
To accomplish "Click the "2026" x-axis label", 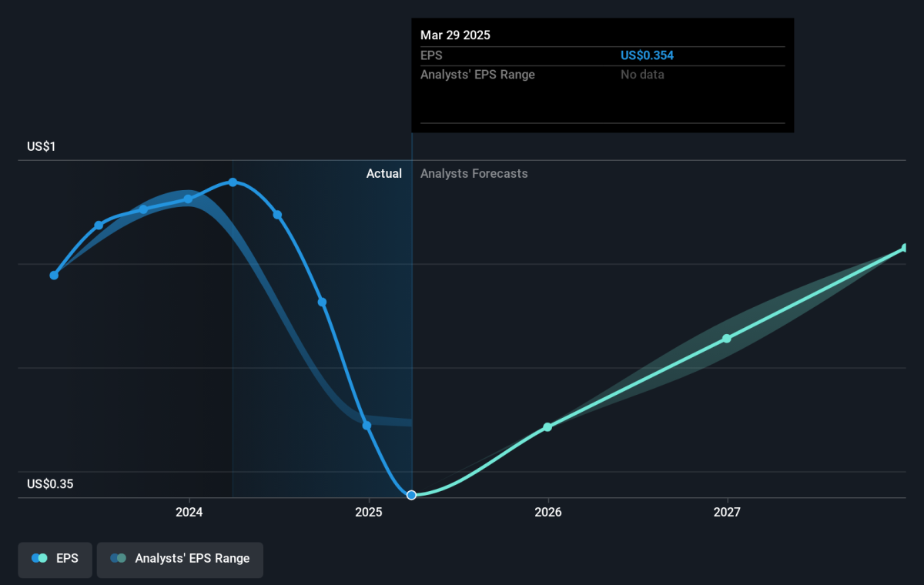I will (547, 512).
